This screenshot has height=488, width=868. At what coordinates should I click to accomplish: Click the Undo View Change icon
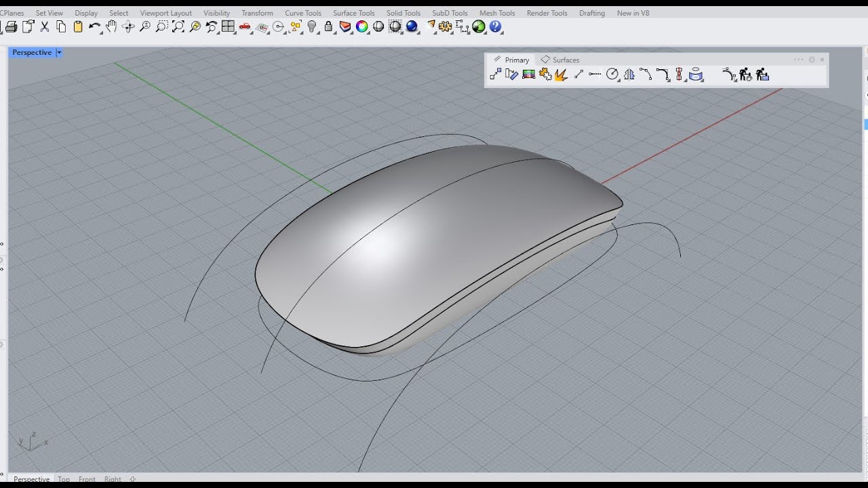point(212,27)
